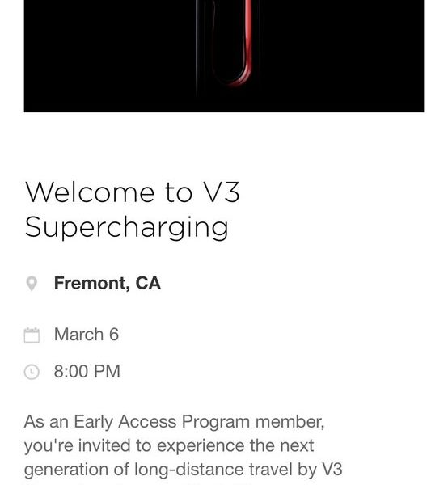448x485 pixels.
Task: Click the text 'generation of long-distance travel by V3'
Action: 183,470
